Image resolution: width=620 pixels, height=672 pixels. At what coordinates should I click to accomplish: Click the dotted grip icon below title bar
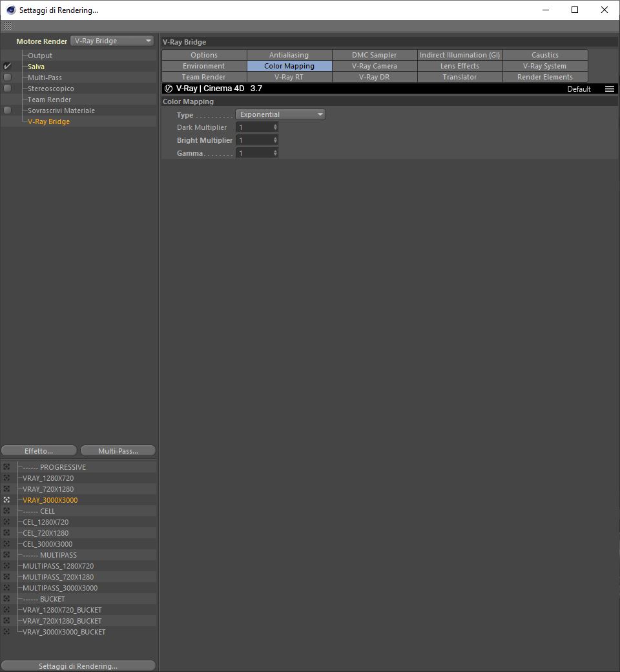point(8,26)
